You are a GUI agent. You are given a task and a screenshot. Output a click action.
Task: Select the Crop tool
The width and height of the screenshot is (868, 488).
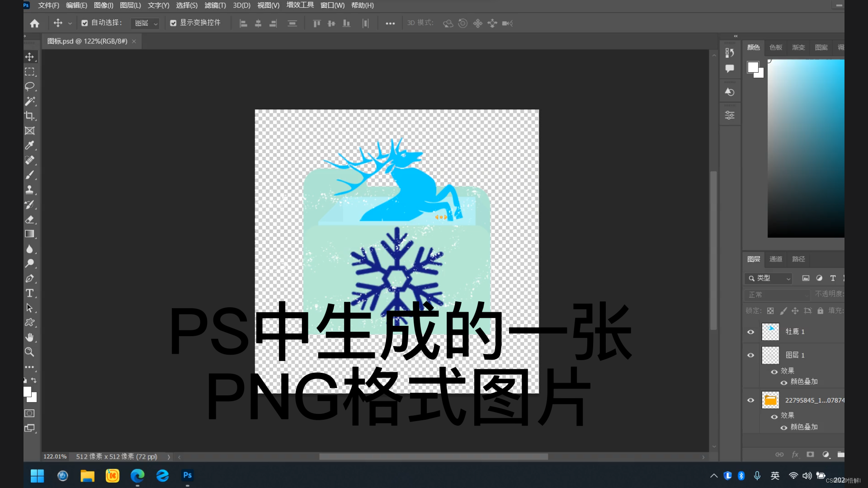tap(30, 116)
